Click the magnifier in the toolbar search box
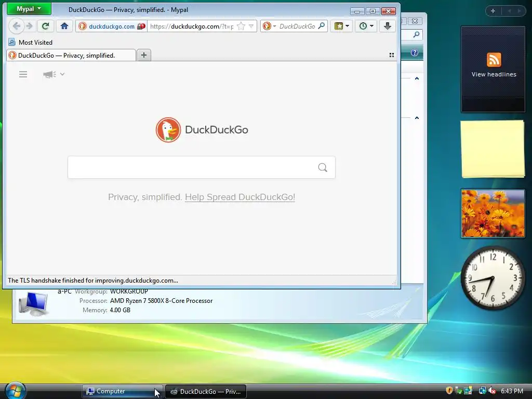The width and height of the screenshot is (532, 399). 321,26
